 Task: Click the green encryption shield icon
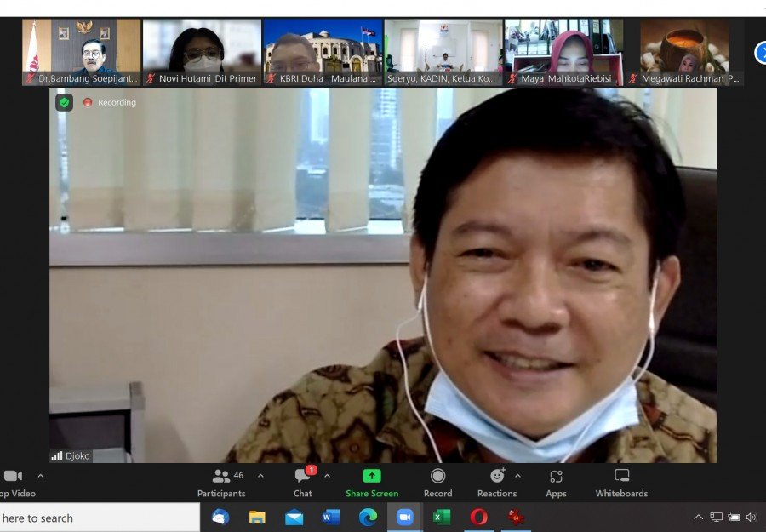click(64, 102)
